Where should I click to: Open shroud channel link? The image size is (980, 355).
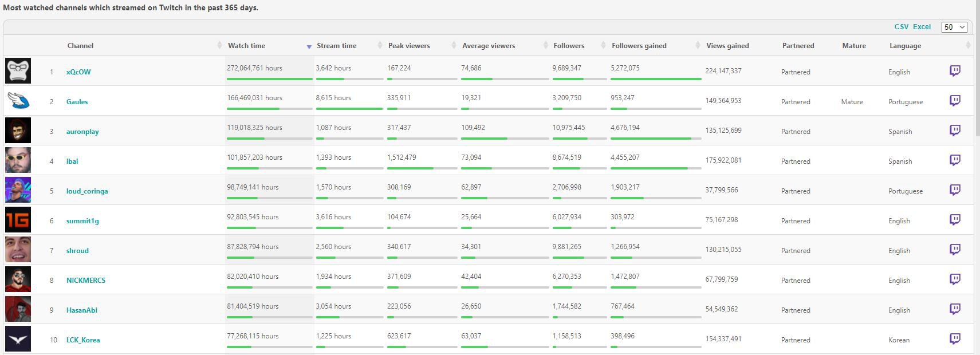[x=77, y=251]
